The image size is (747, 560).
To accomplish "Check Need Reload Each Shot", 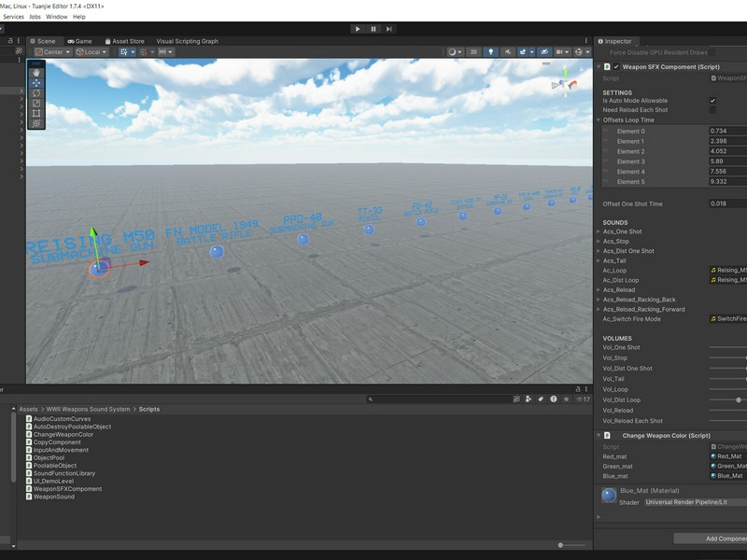I will (x=712, y=110).
